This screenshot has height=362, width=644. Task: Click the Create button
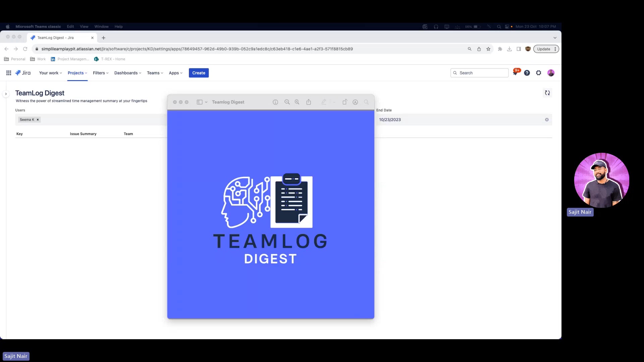199,73
